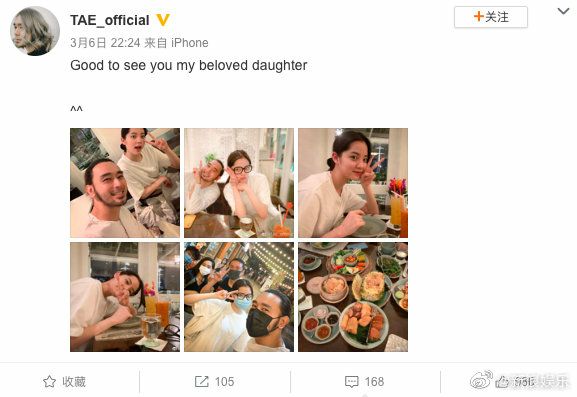Click the comment bubble icon

click(352, 382)
